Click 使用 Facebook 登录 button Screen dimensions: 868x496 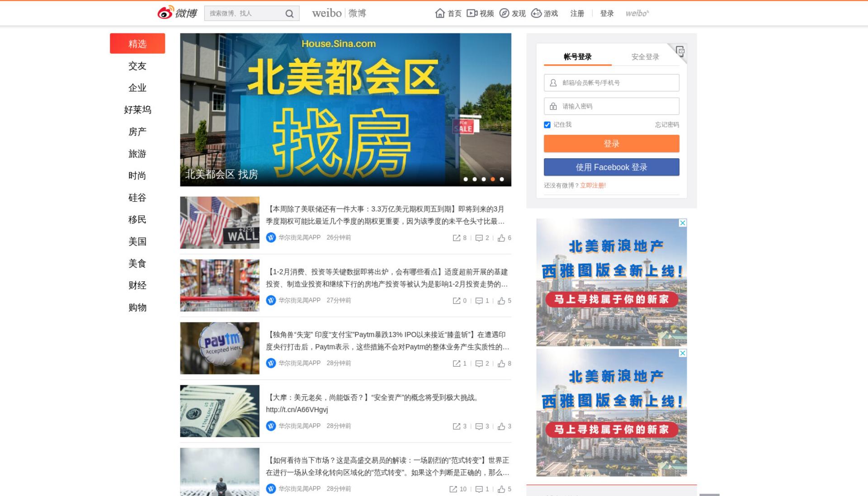click(x=611, y=167)
